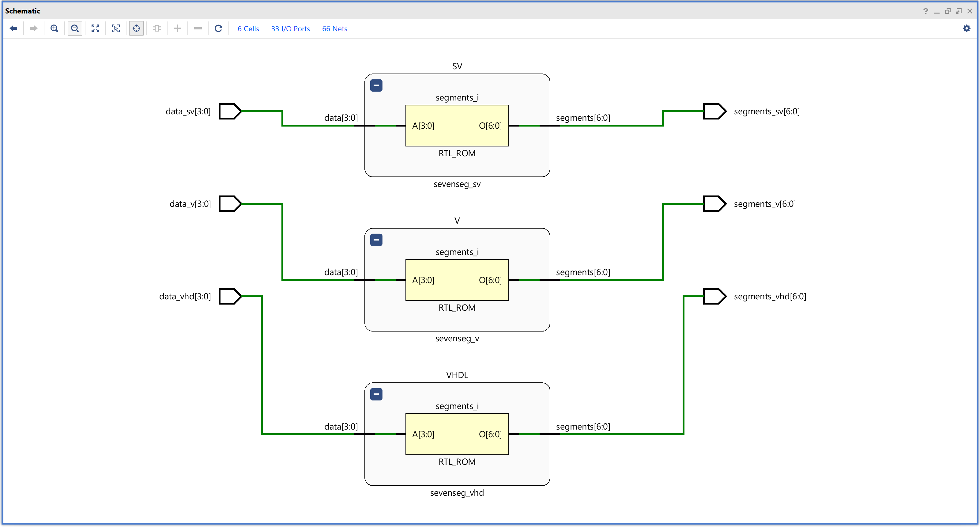
Task: Collapse the V module block
Action: pos(376,240)
